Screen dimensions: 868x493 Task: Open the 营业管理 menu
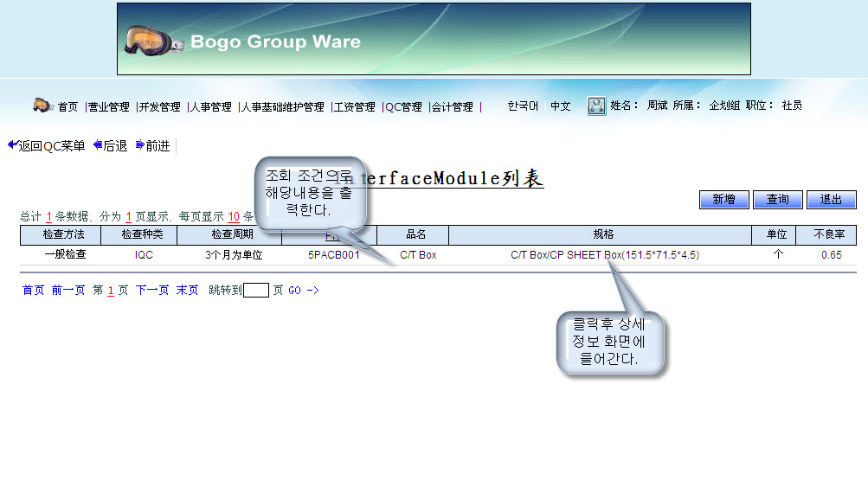click(108, 107)
